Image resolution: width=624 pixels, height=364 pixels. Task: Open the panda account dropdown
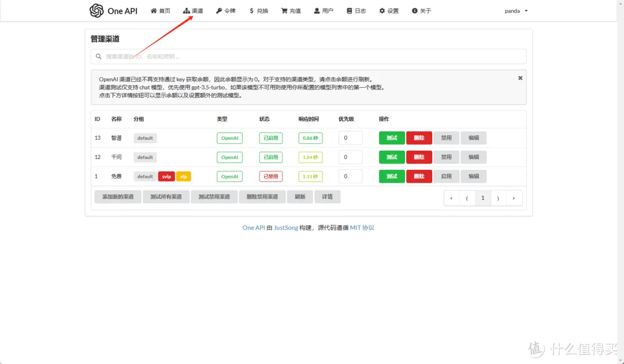(515, 10)
